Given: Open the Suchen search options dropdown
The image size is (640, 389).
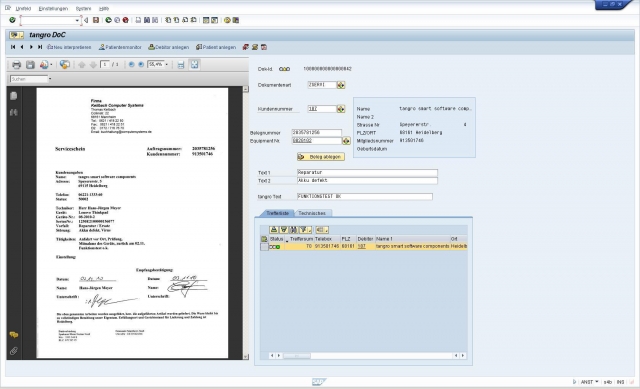Looking at the screenshot, I should coord(50,79).
